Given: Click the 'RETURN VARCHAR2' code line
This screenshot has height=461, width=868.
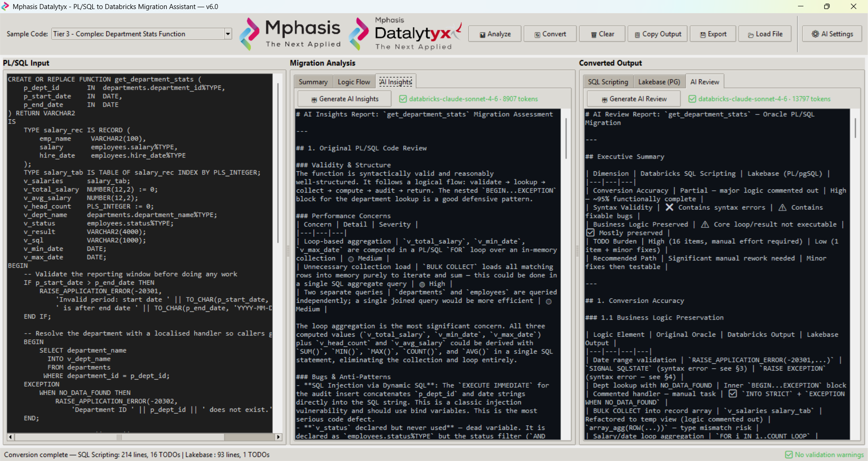Looking at the screenshot, I should [x=42, y=113].
